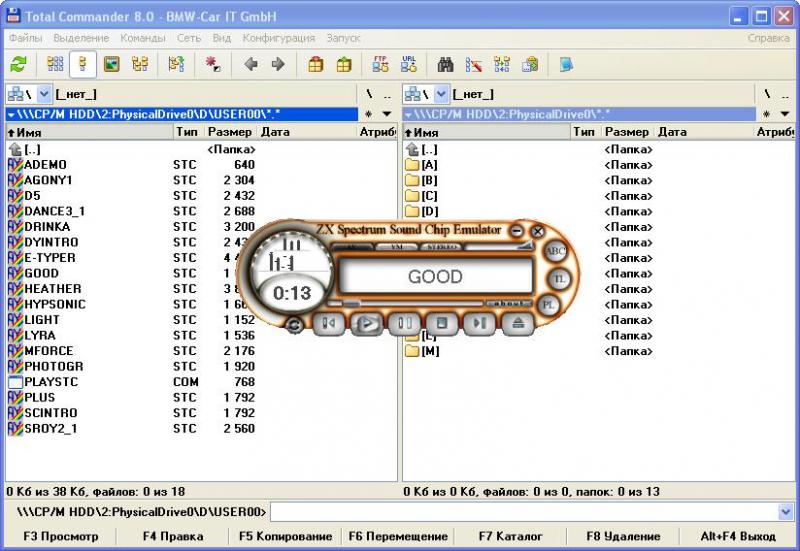Open the FTP connect toolbar icon
The height and width of the screenshot is (551, 800).
pyautogui.click(x=380, y=65)
